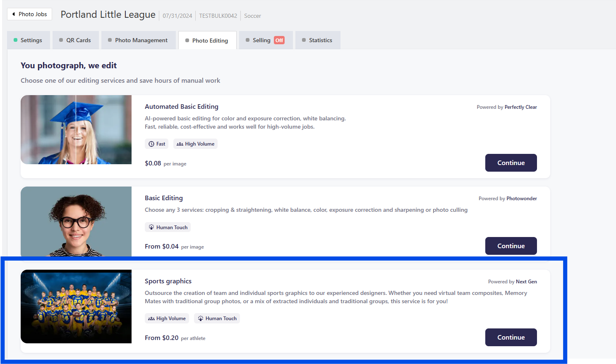Click the clock icon on the Fast tag
616x364 pixels.
coord(151,144)
